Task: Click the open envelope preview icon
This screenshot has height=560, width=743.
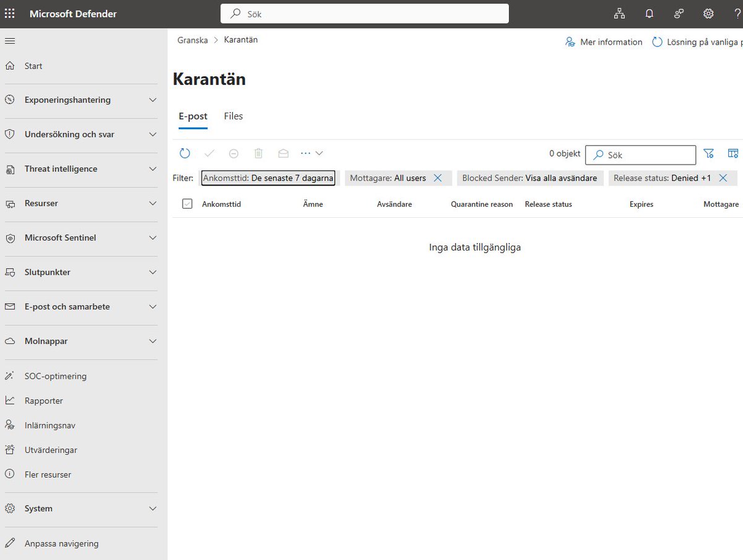Action: [284, 153]
